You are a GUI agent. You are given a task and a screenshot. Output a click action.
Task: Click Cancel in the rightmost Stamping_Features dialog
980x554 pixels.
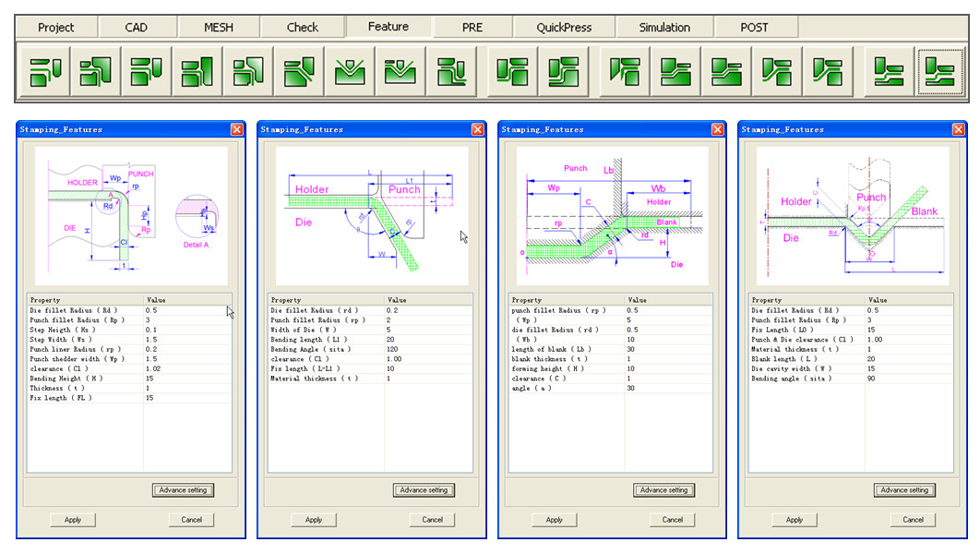(x=912, y=520)
